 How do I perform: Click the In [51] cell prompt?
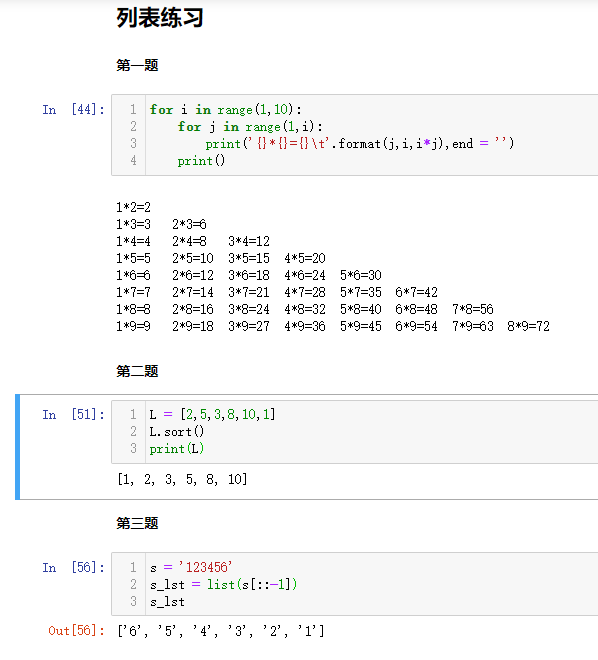(x=73, y=415)
